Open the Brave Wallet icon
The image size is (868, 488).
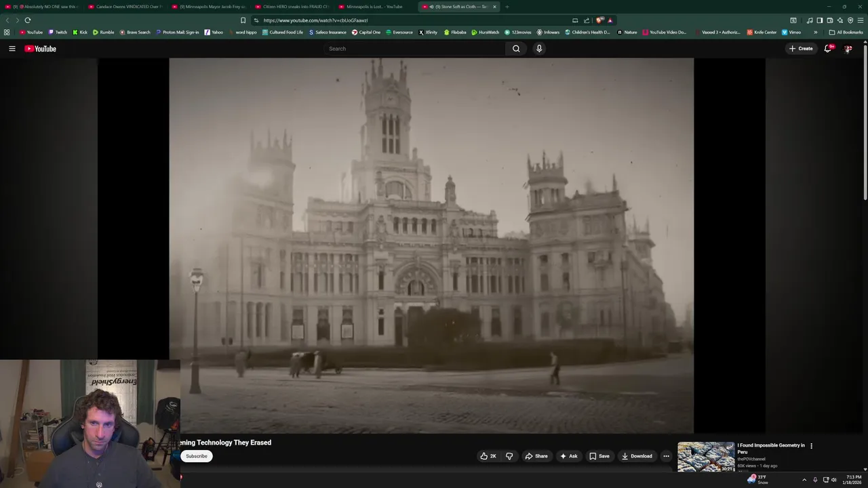pos(829,20)
